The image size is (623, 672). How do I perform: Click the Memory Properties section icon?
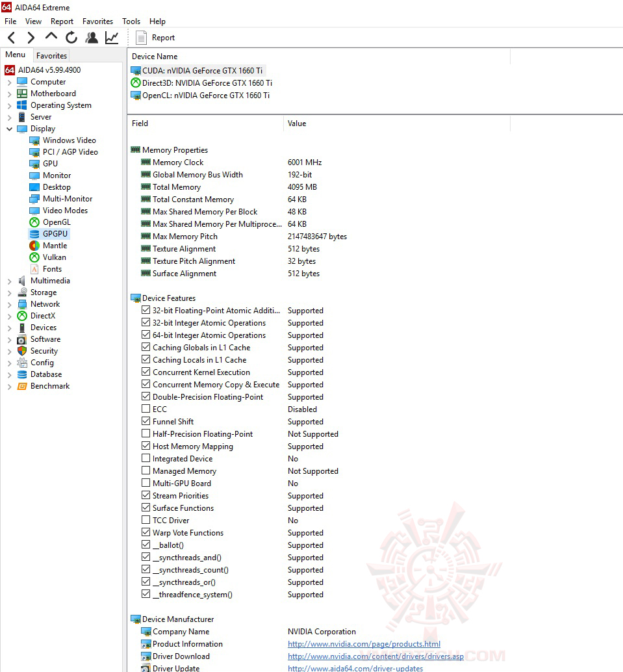pyautogui.click(x=135, y=149)
